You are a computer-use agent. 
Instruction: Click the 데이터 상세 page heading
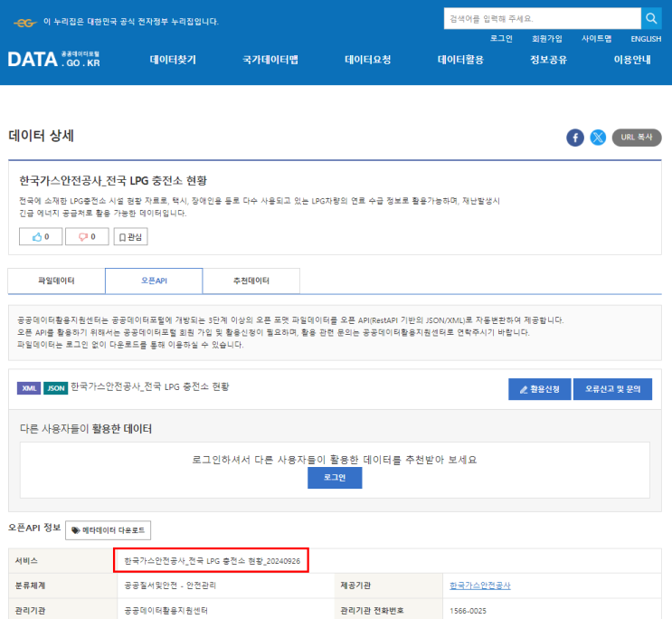[x=41, y=136]
